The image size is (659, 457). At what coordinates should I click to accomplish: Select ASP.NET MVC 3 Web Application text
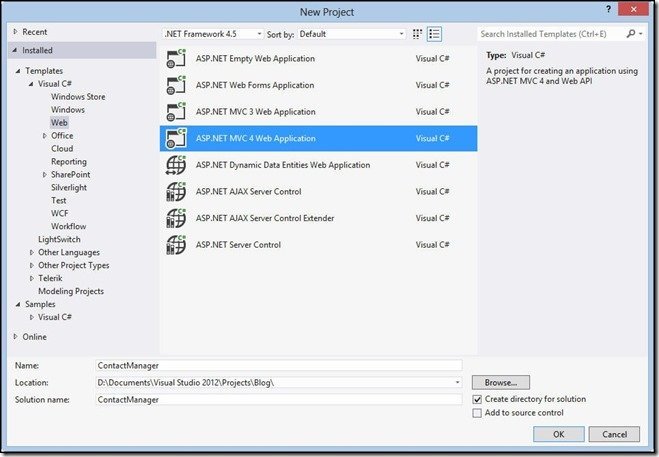click(x=256, y=112)
